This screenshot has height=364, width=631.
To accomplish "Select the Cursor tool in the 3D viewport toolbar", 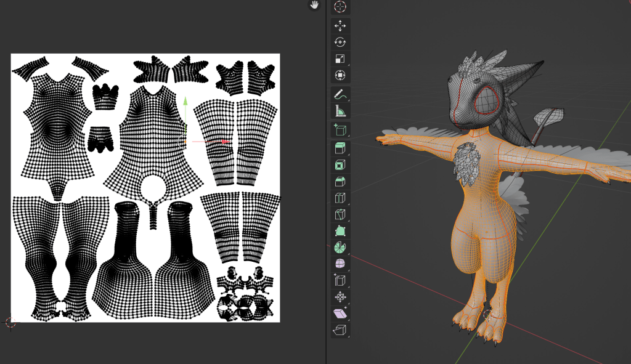I will [x=340, y=7].
